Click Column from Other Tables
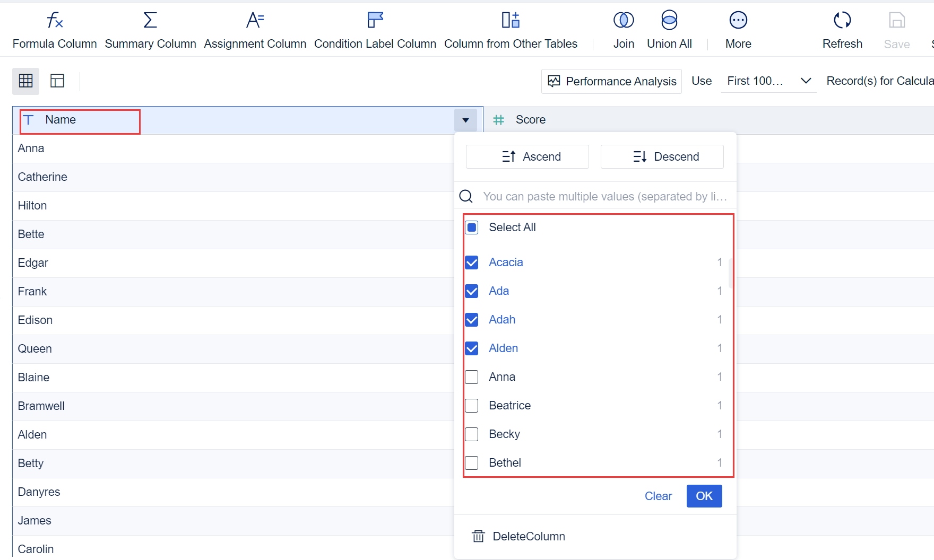Viewport: 934px width, 560px height. pos(511,29)
